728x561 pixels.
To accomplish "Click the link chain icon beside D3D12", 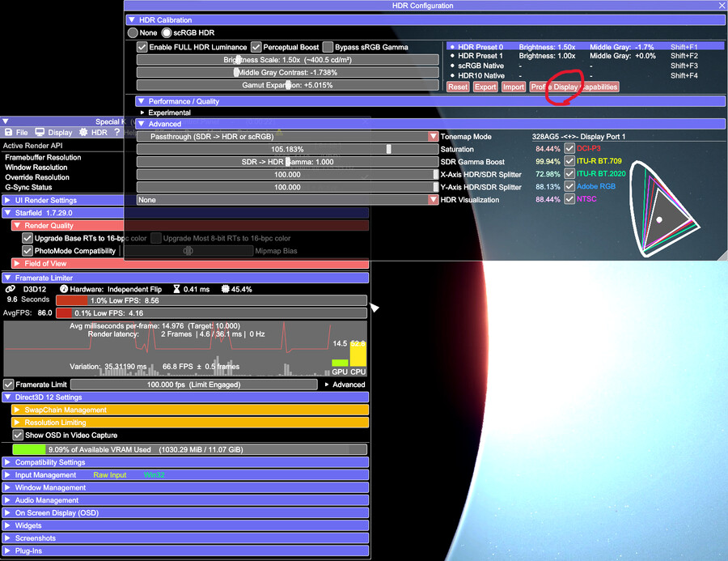I will tap(11, 289).
